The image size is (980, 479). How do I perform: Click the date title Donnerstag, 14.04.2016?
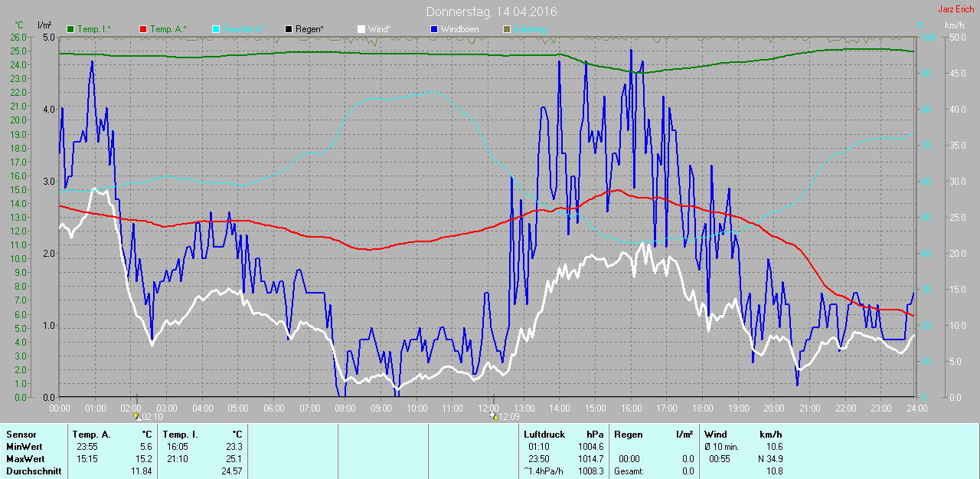click(x=492, y=12)
